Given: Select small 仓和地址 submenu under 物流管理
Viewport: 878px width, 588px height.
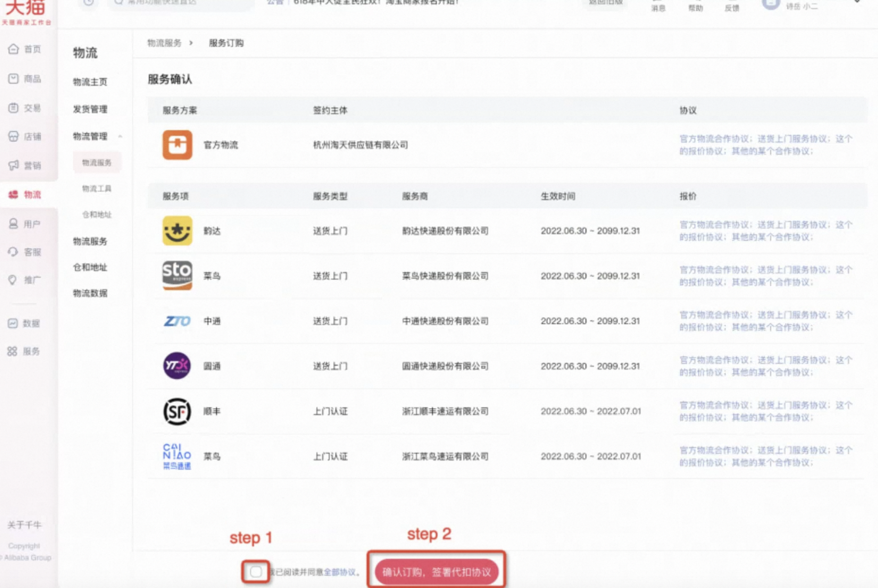Looking at the screenshot, I should click(97, 214).
